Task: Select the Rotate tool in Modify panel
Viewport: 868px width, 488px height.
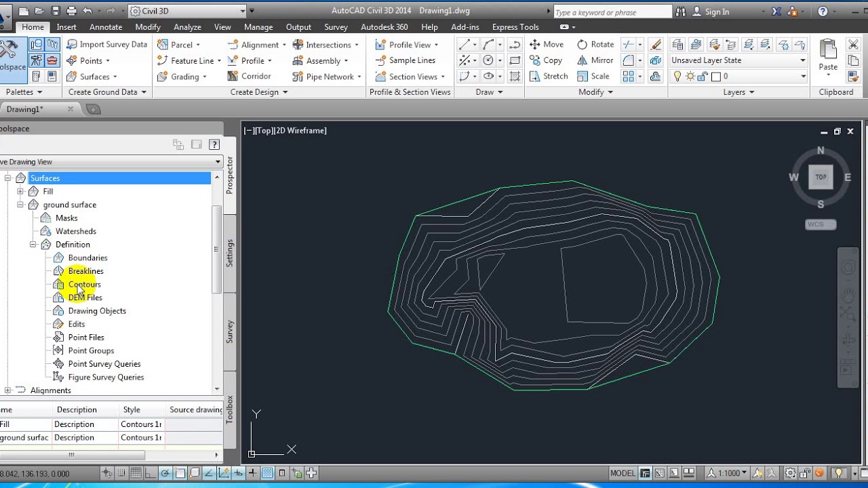Action: tap(595, 44)
